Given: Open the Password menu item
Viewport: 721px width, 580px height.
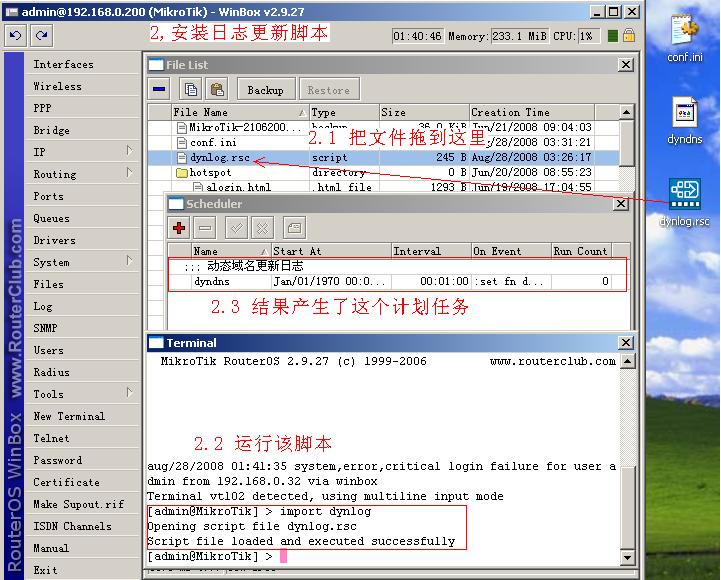Looking at the screenshot, I should coord(82,460).
